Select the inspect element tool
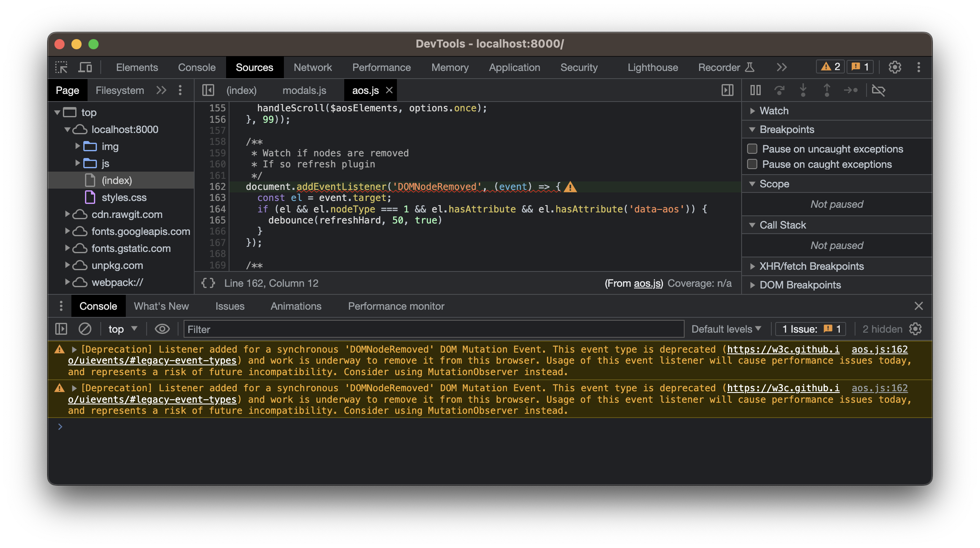This screenshot has height=548, width=980. click(62, 67)
